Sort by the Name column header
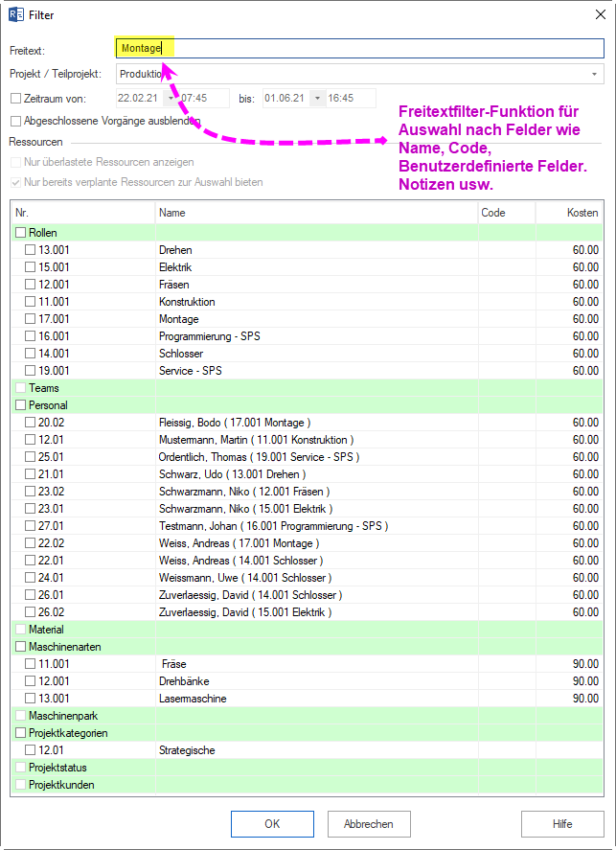 click(316, 213)
